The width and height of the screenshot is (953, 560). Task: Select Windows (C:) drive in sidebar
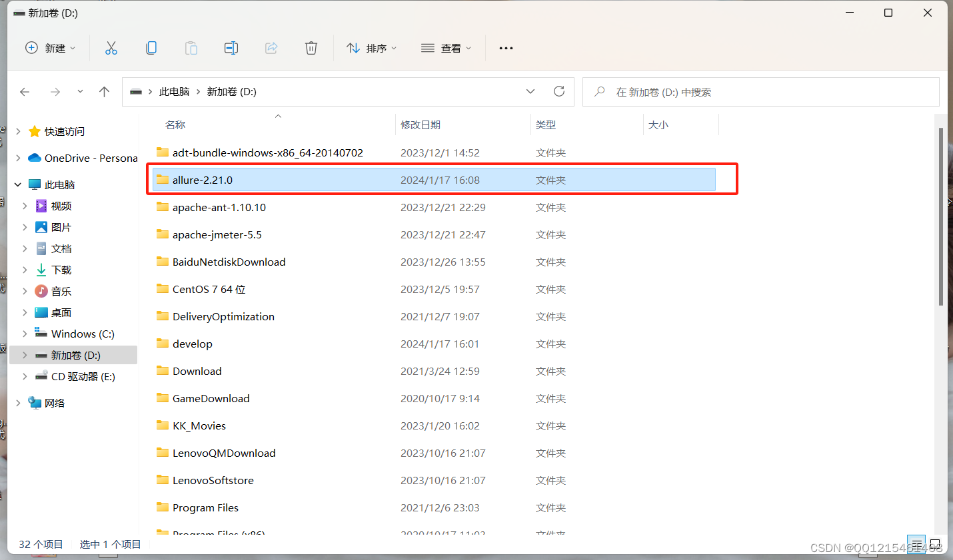[83, 334]
